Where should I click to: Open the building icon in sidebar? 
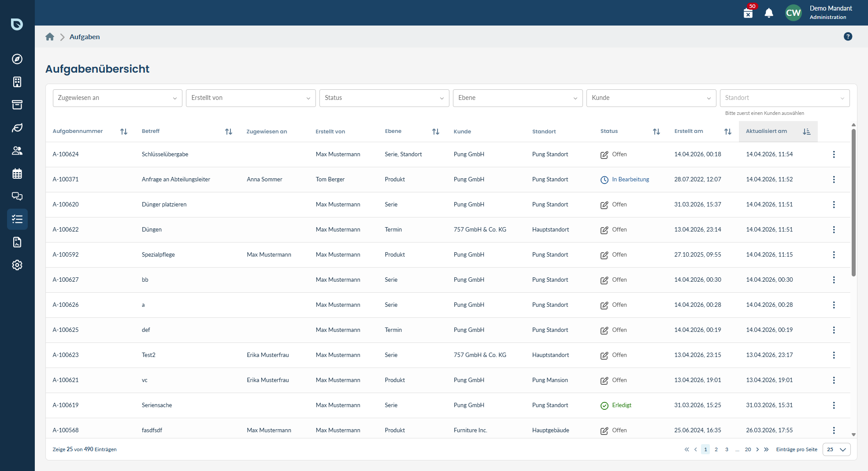click(x=17, y=82)
